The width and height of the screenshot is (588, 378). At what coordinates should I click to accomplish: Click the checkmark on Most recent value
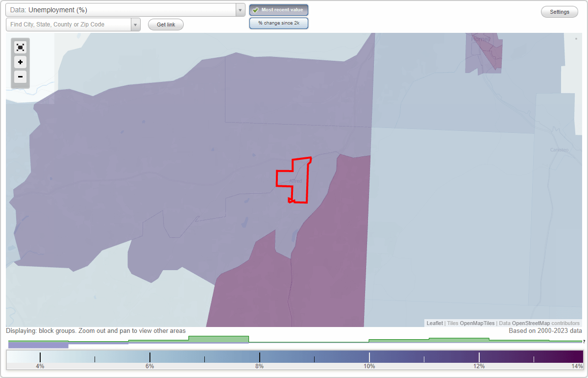pos(255,9)
